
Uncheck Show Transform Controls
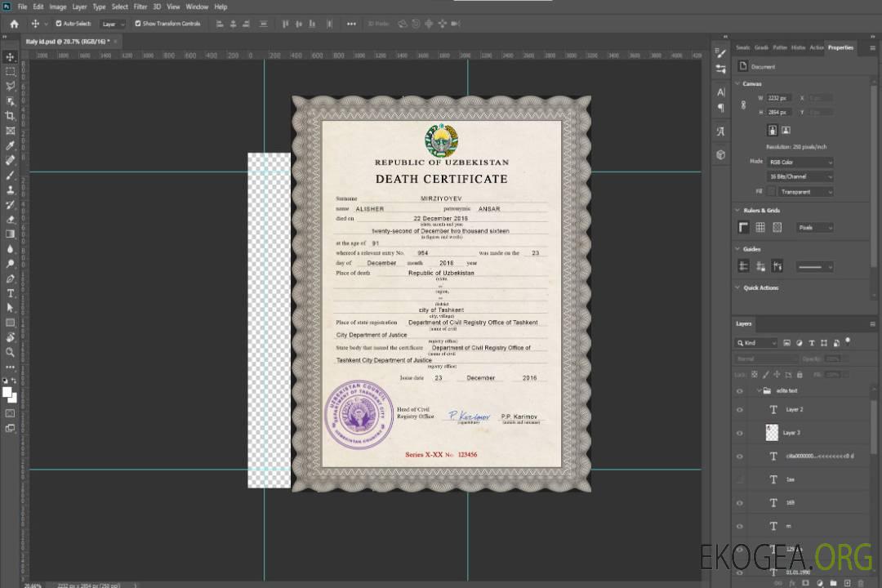coord(138,24)
